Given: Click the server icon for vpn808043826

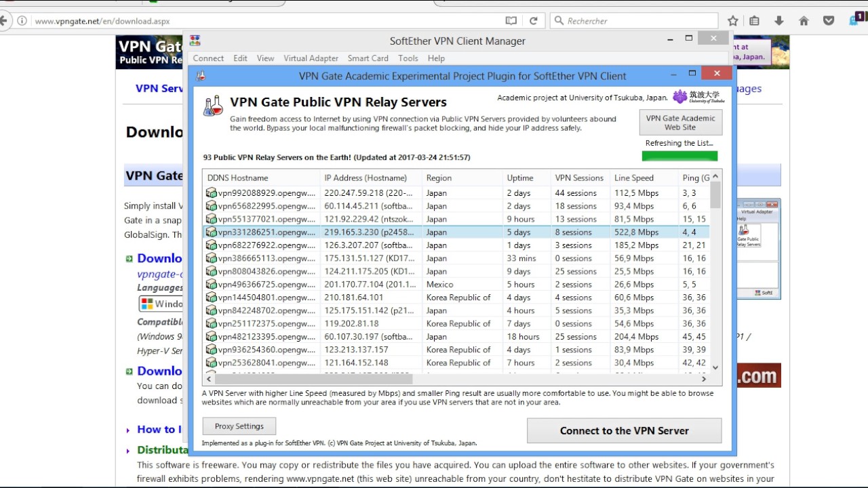Looking at the screenshot, I should click(212, 271).
